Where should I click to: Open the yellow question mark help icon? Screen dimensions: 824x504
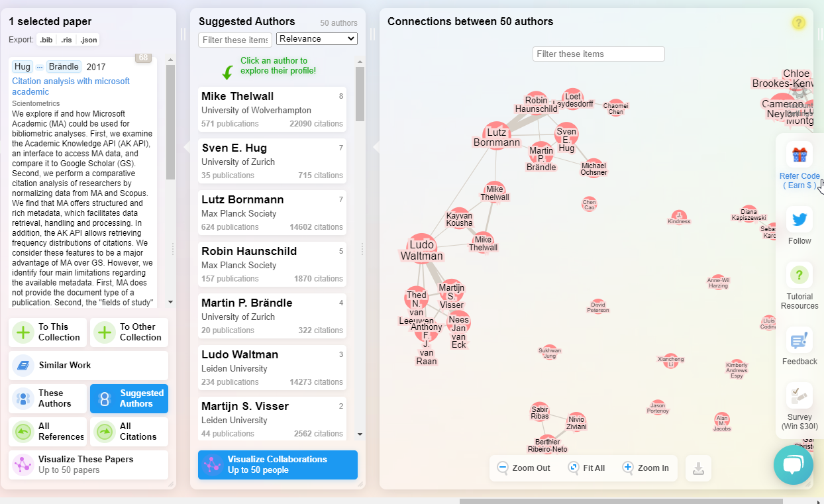point(798,23)
